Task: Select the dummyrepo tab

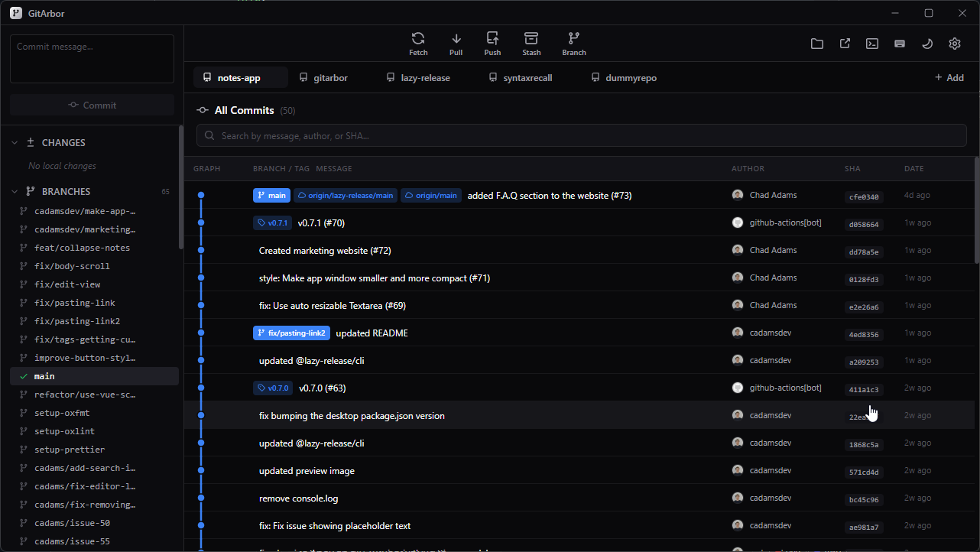Action: 624,78
